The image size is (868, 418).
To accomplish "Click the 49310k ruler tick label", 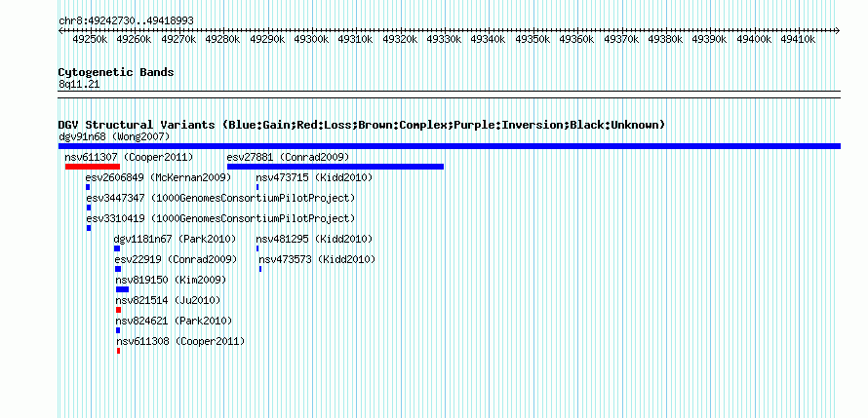I will pyautogui.click(x=355, y=40).
